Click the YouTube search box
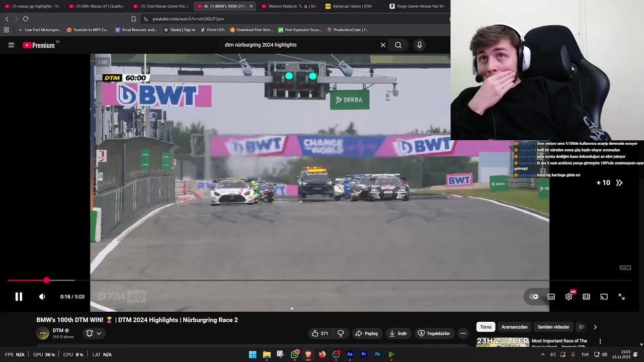Image resolution: width=644 pixels, height=362 pixels. point(301,45)
